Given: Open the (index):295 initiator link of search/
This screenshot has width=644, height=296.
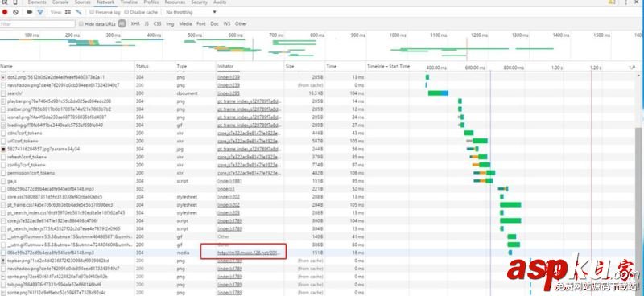Looking at the screenshot, I should coord(229,93).
